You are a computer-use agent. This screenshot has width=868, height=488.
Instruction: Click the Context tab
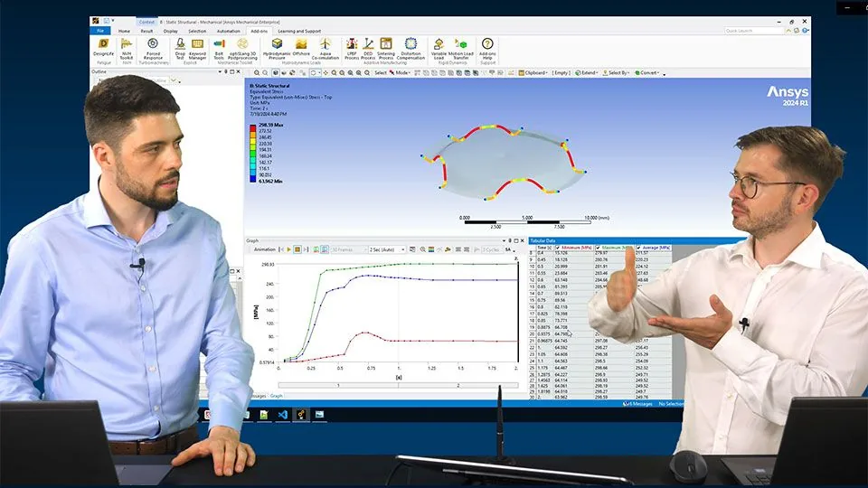coord(146,22)
